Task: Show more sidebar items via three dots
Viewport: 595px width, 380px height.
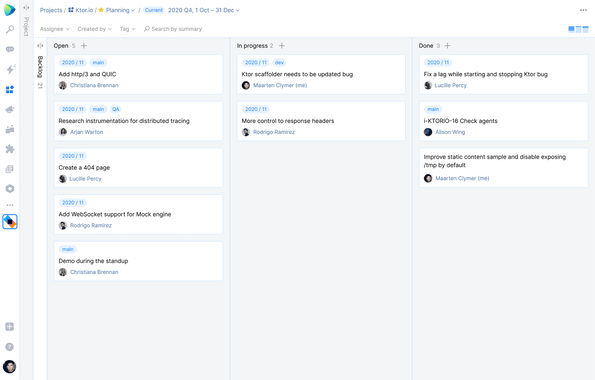Action: coord(10,205)
